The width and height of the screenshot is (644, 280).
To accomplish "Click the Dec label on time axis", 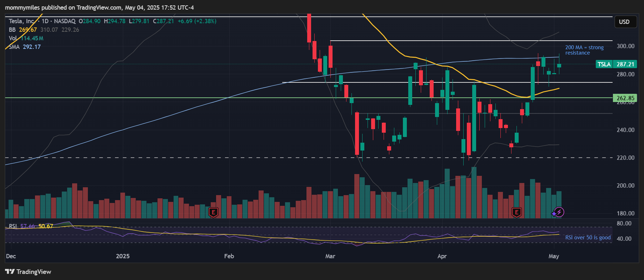I will [x=11, y=256].
